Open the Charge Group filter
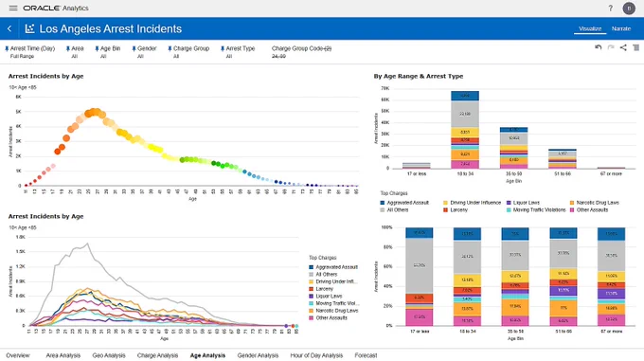Screen dimensions: 644x361 191,52
